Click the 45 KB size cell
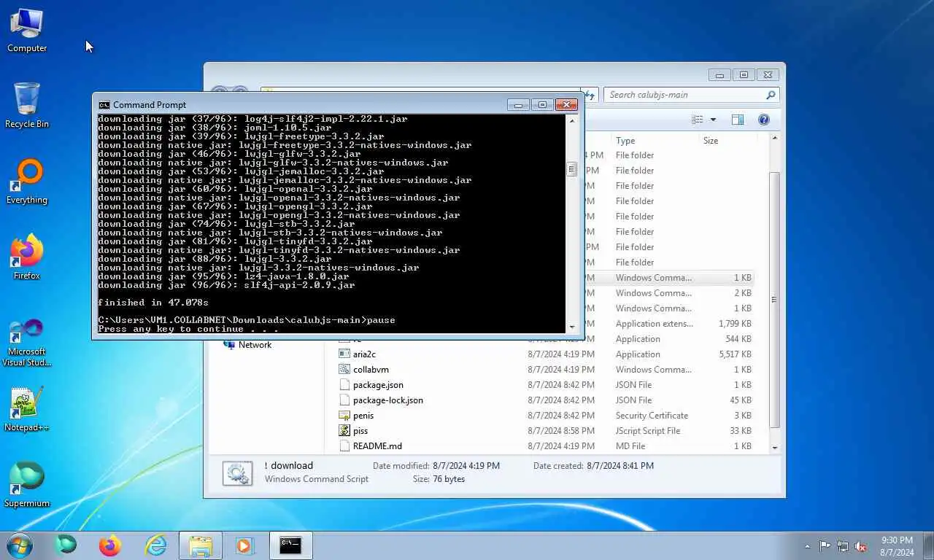 (740, 400)
